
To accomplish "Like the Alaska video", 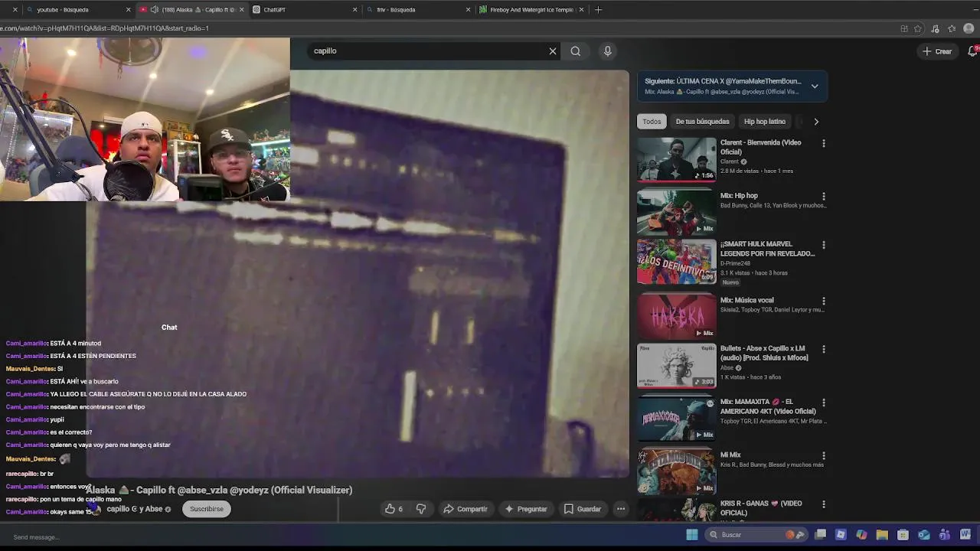I will point(394,509).
